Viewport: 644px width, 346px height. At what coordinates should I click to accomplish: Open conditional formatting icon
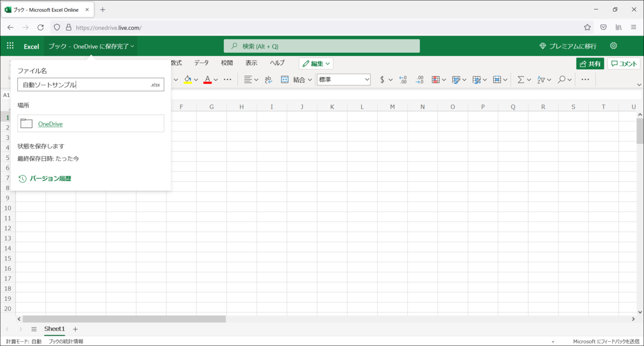click(x=436, y=80)
